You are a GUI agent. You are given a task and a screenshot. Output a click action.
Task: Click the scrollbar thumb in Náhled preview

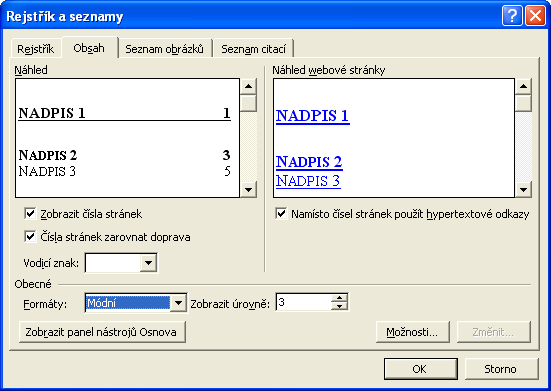click(248, 103)
